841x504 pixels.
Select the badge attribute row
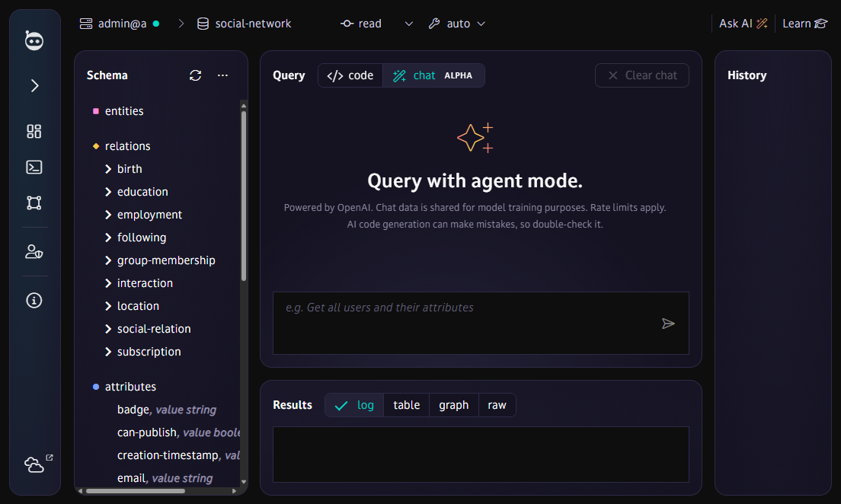[x=166, y=410]
